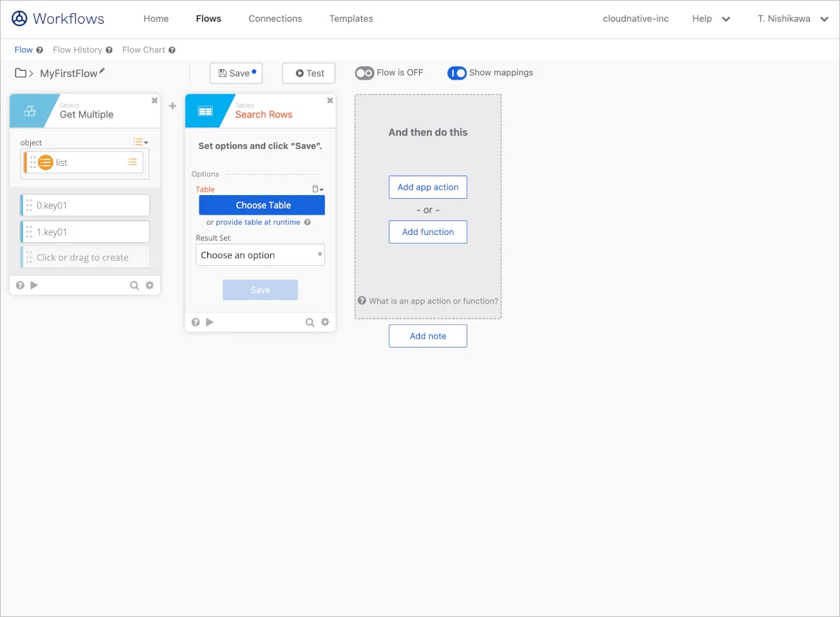Click the plus icon between cards
Viewport: 840px width, 617px height.
[x=173, y=106]
